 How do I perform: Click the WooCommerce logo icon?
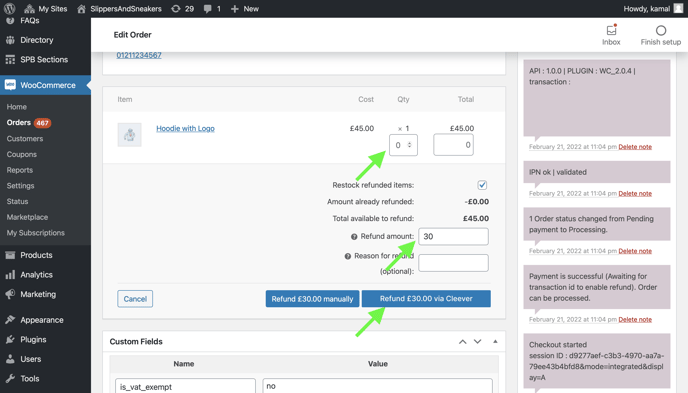(x=10, y=85)
